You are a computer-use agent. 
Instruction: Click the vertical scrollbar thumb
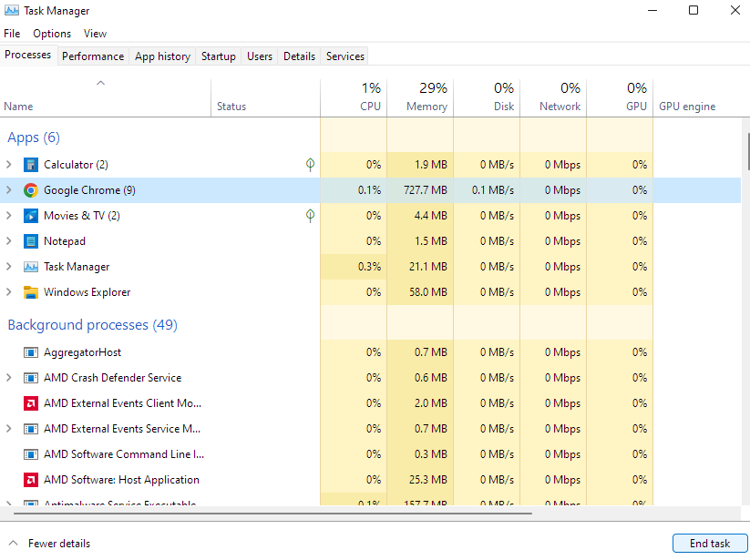click(x=747, y=151)
